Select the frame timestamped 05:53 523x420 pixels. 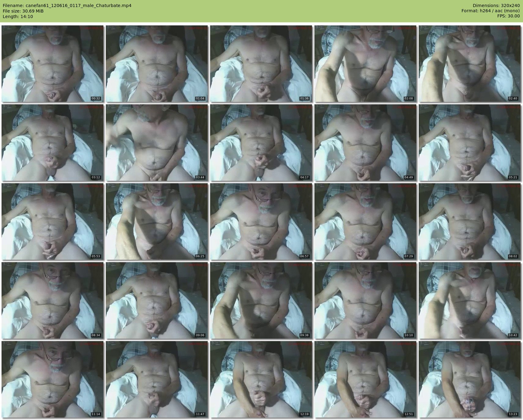click(52, 221)
